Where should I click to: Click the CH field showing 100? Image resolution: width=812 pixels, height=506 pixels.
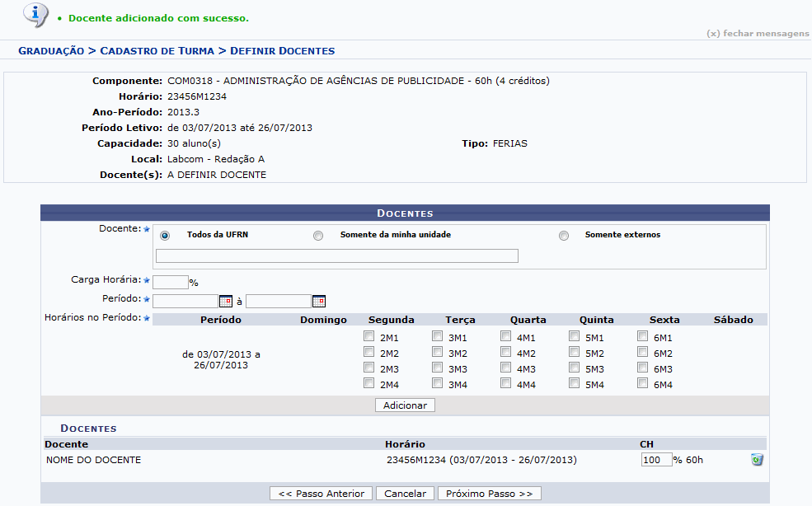coord(656,460)
